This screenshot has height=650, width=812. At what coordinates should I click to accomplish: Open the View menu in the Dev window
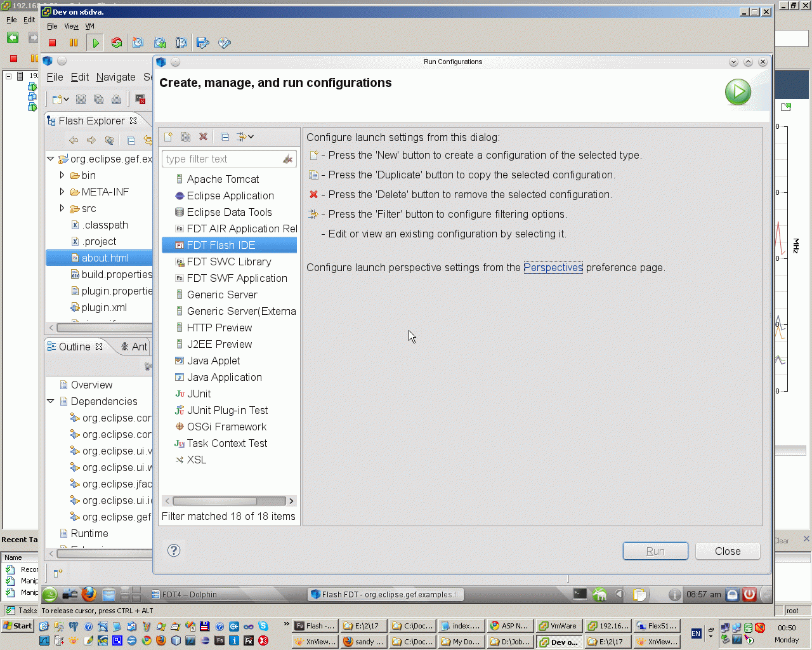(x=71, y=26)
